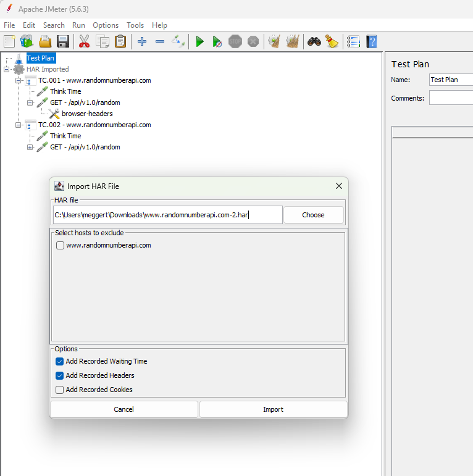Click the Cut scissors toolbar icon
The height and width of the screenshot is (476, 473).
(84, 41)
